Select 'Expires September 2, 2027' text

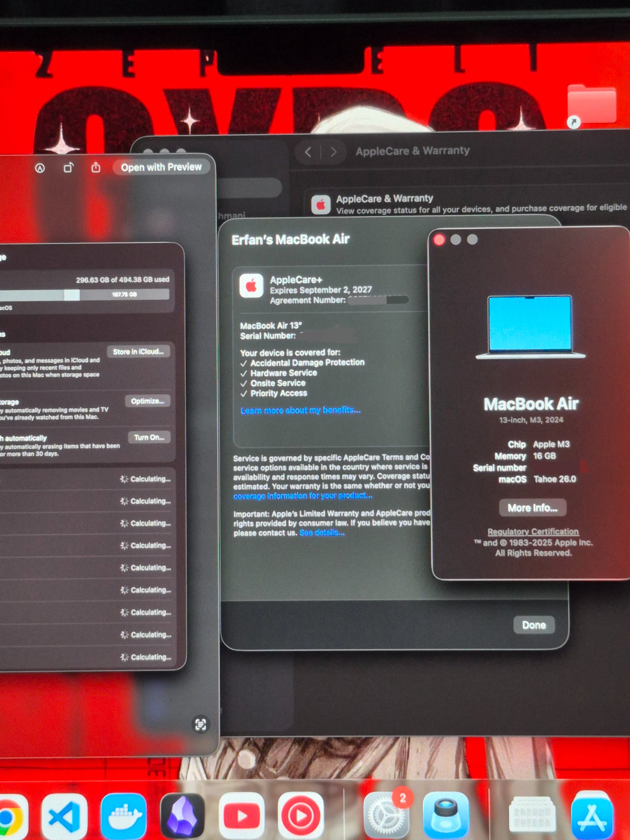point(321,290)
